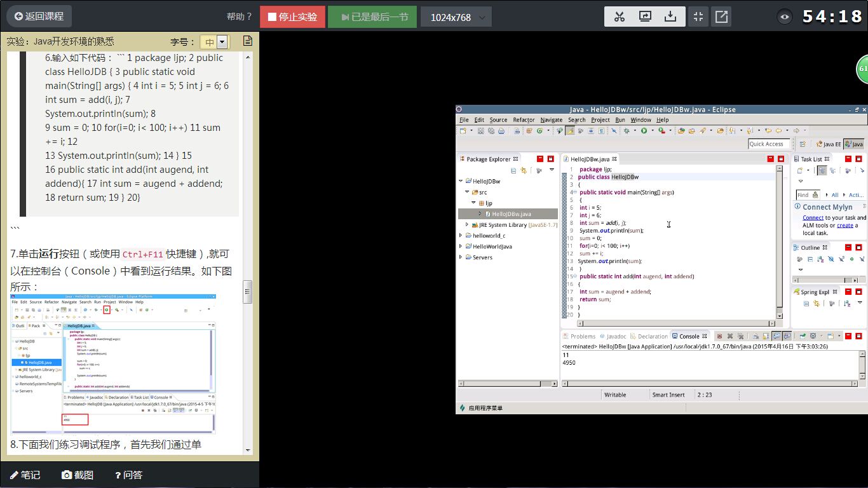The image size is (868, 488).
Task: Switch to Java EE perspective
Action: pos(828,144)
